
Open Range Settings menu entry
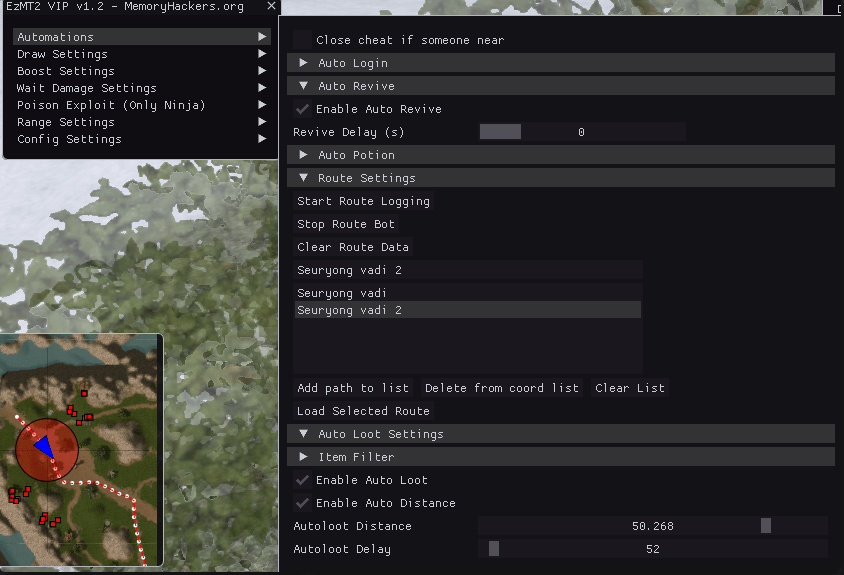point(141,122)
